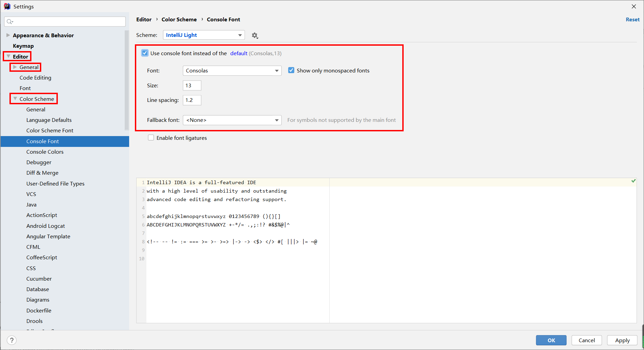Toggle Use console font checkbox
Image resolution: width=644 pixels, height=350 pixels.
[x=145, y=53]
